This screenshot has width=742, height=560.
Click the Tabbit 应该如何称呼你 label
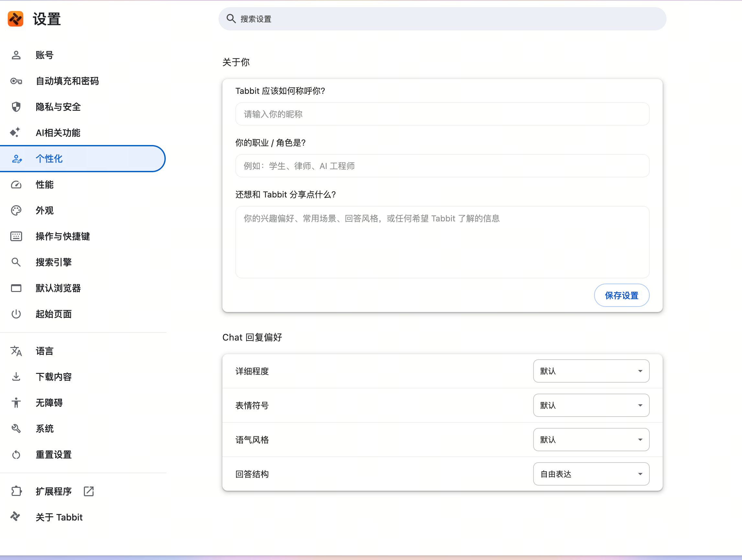[280, 91]
